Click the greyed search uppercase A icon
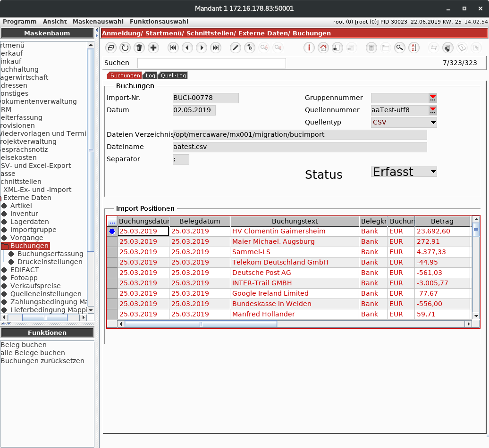This screenshot has height=448, width=489. 264,48
